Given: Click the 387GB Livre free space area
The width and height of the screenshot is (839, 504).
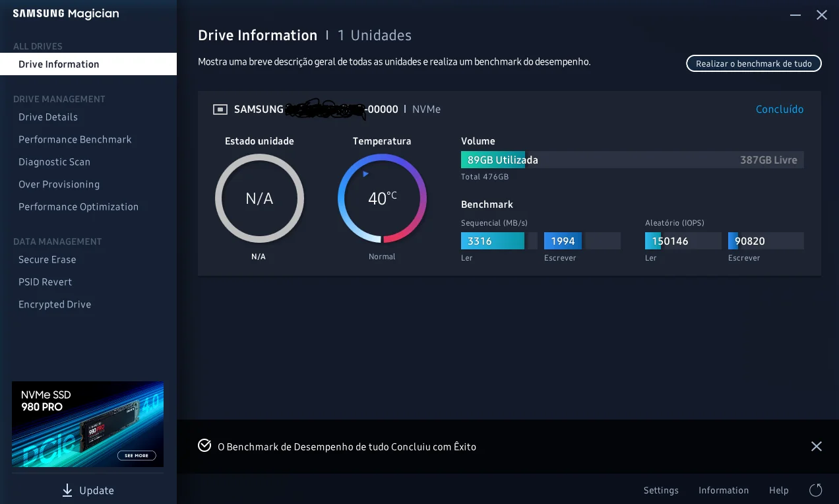Looking at the screenshot, I should click(x=768, y=160).
